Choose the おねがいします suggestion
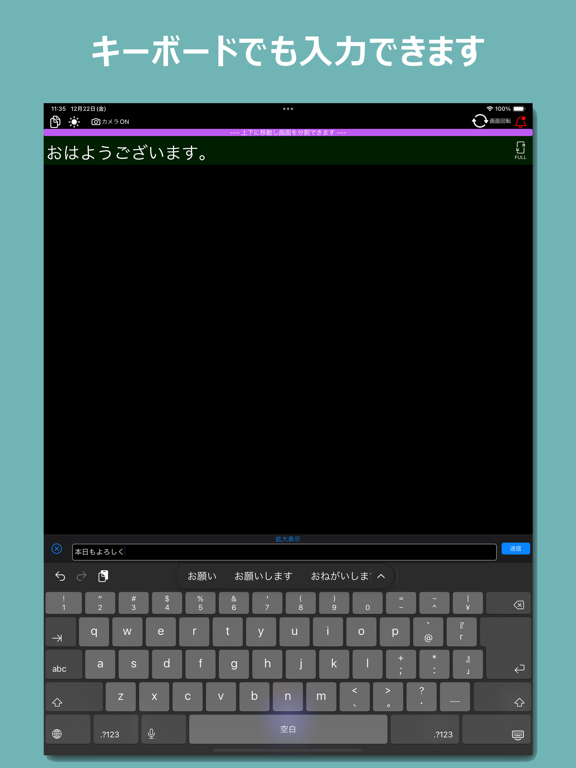 (x=341, y=576)
